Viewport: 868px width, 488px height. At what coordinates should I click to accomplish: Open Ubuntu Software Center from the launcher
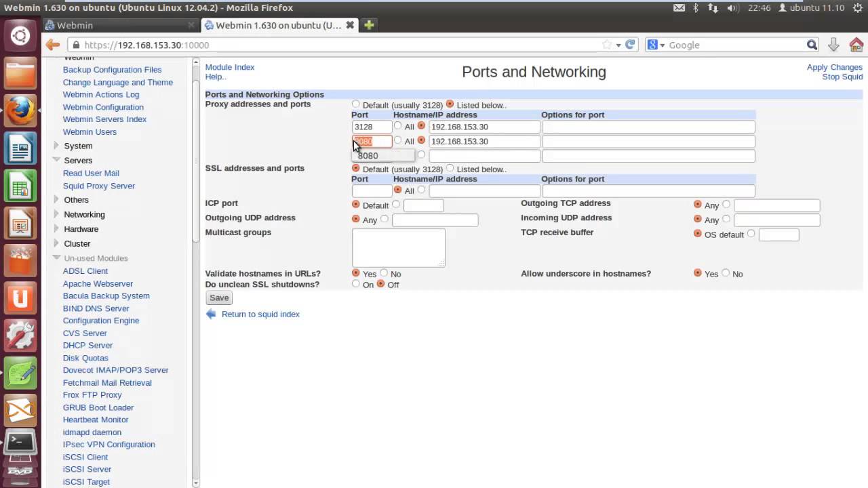[20, 260]
